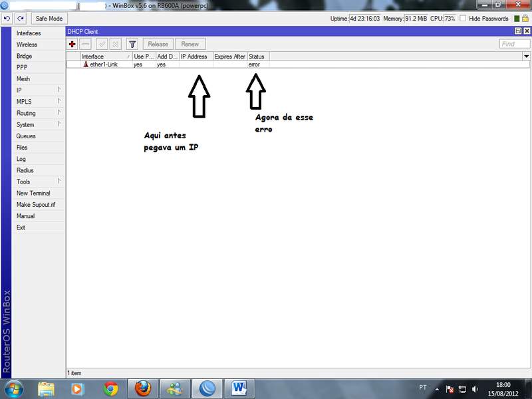
Task: Open columns dropdown arrow at table right
Action: (x=526, y=57)
